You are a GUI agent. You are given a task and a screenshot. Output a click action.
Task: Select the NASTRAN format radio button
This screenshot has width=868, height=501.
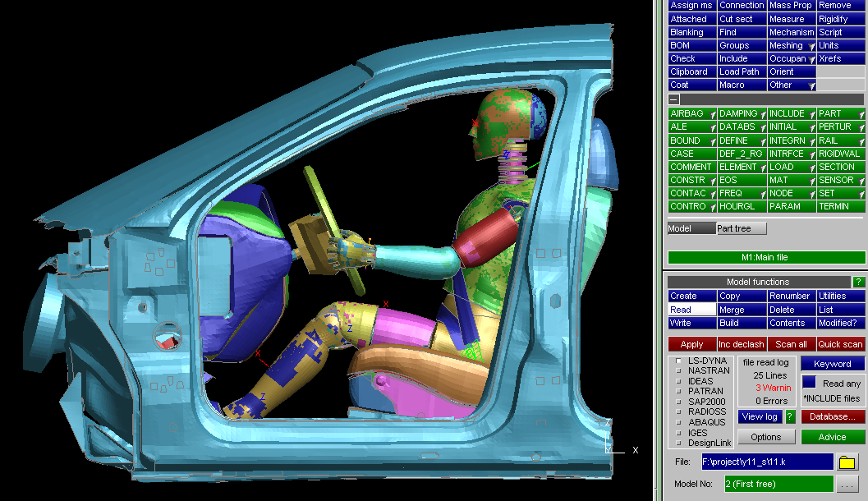coord(678,371)
